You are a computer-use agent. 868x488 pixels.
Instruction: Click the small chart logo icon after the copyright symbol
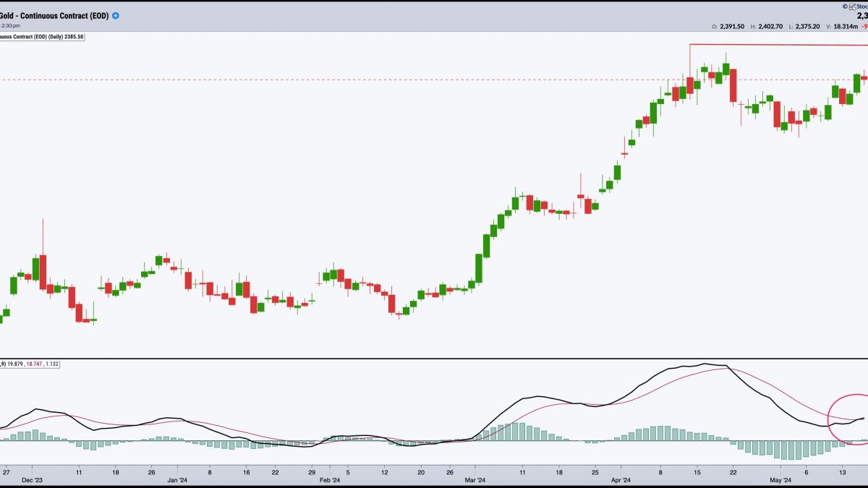(853, 6)
